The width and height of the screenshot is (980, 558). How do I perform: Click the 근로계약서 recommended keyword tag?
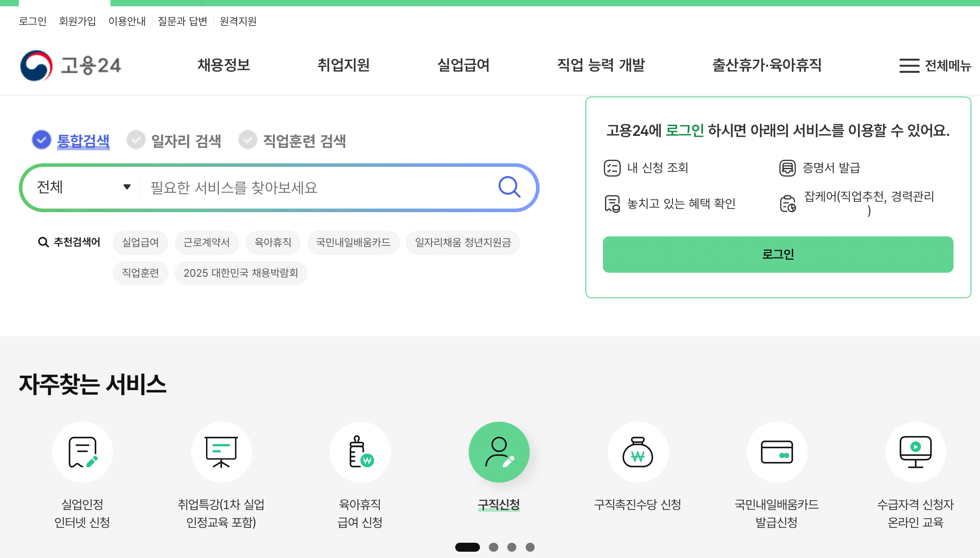207,242
